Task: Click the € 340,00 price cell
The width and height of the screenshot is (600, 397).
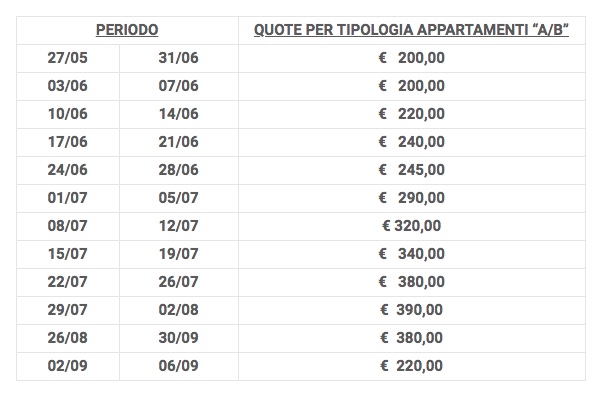Action: pos(411,254)
